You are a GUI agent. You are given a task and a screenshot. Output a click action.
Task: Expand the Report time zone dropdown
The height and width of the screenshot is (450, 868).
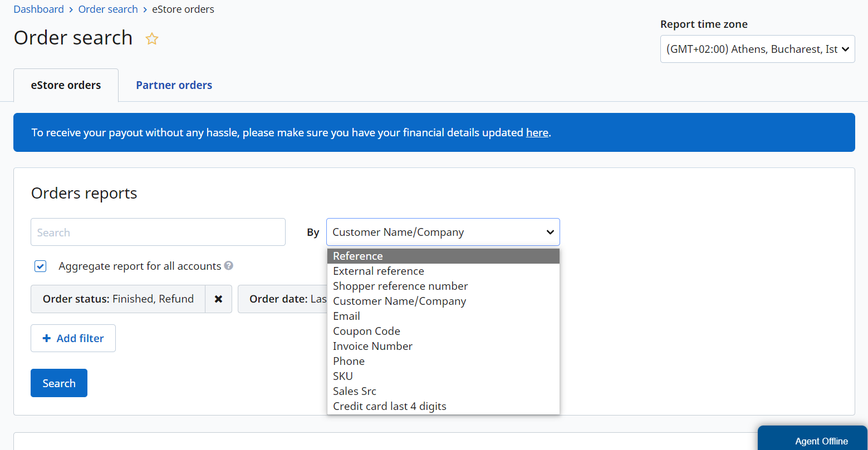(757, 49)
